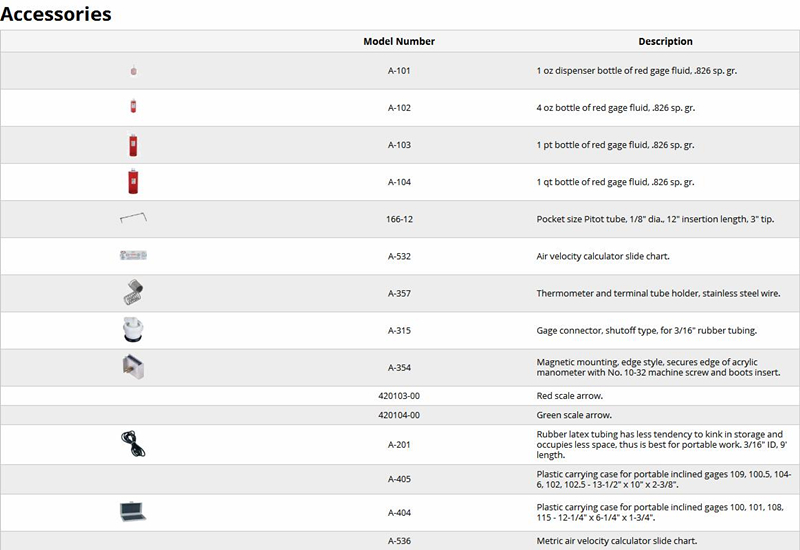Open the A-357 wire holder image
Screen dimensions: 800x550
(x=133, y=292)
